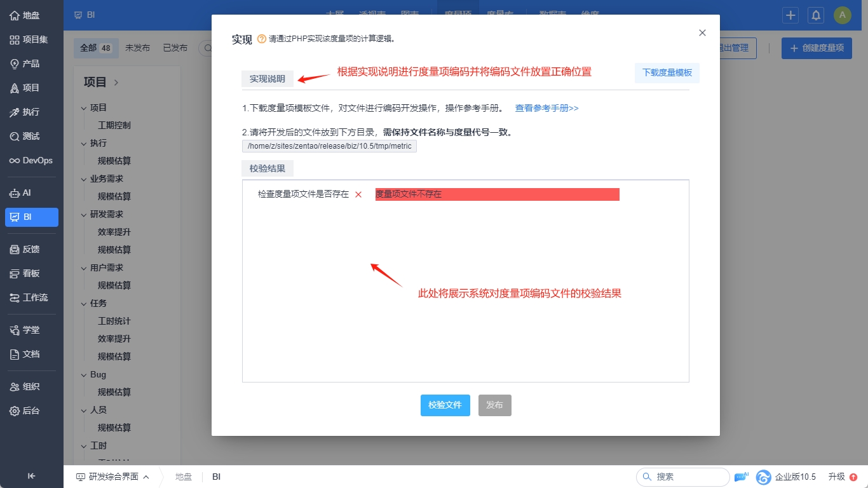The width and height of the screenshot is (868, 488).
Task: Select the highlighted BI sidebar item
Action: (x=32, y=217)
